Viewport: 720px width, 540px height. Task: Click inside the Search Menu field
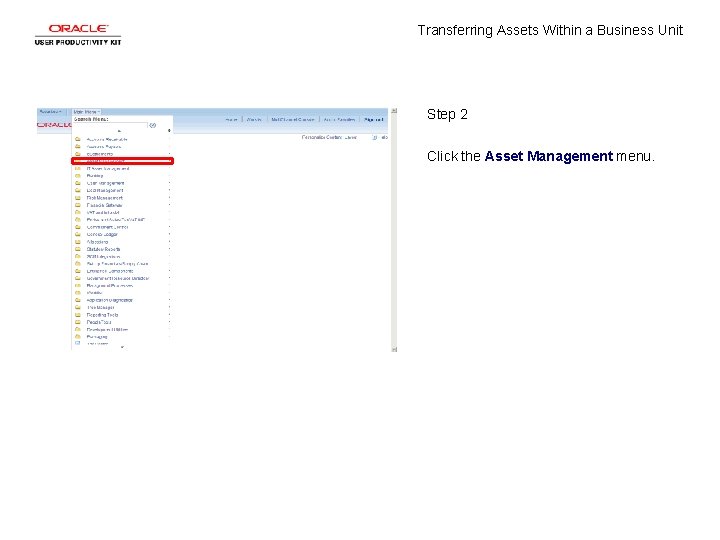click(110, 125)
